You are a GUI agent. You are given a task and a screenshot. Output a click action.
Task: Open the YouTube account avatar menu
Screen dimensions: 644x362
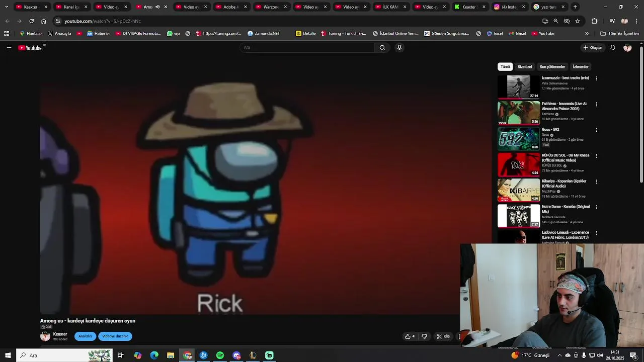[x=627, y=48]
